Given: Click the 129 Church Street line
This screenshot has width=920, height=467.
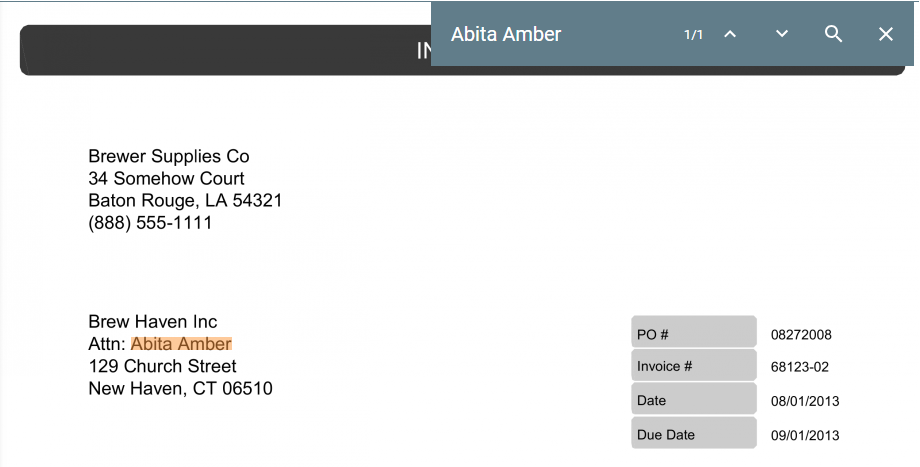Looking at the screenshot, I should (162, 366).
